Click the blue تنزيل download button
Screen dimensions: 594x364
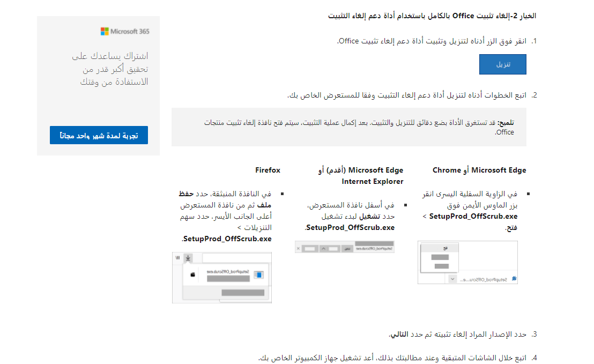(x=502, y=64)
